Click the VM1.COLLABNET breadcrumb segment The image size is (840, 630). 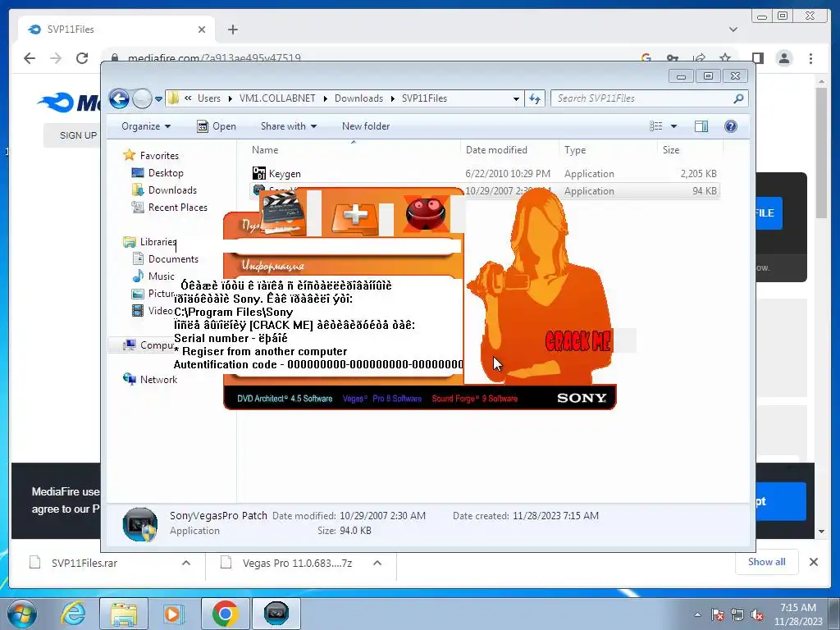(277, 98)
